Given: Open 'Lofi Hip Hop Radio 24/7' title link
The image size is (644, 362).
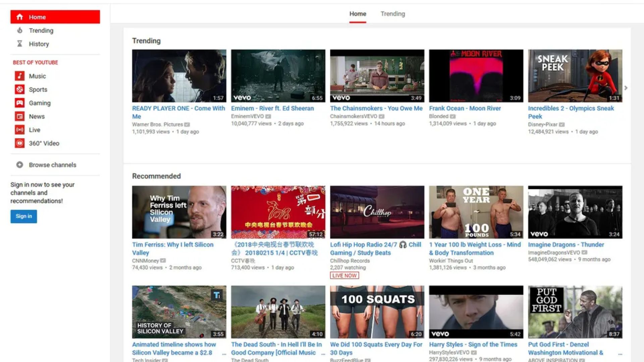Looking at the screenshot, I should [375, 248].
